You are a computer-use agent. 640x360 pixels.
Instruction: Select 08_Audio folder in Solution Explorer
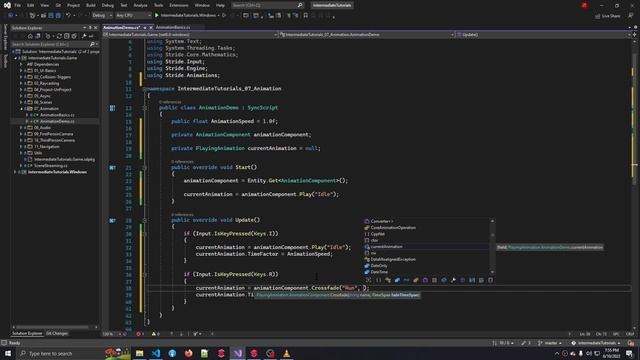(42, 128)
